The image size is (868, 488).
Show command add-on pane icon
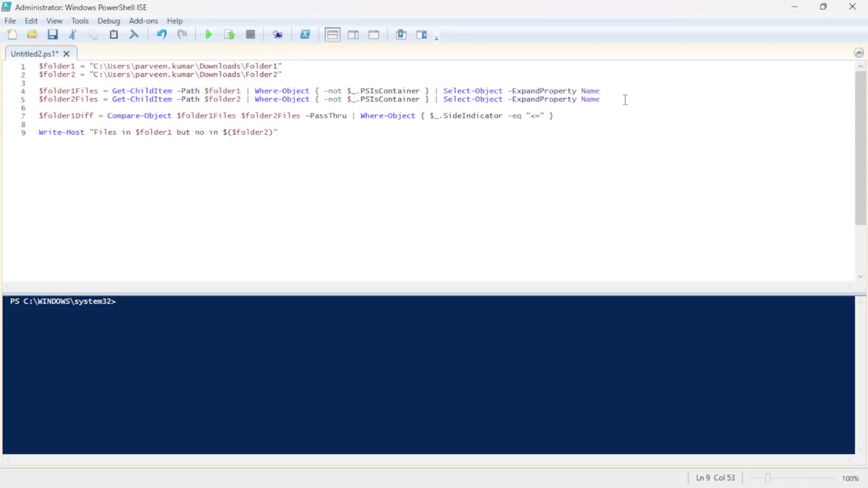pos(422,35)
